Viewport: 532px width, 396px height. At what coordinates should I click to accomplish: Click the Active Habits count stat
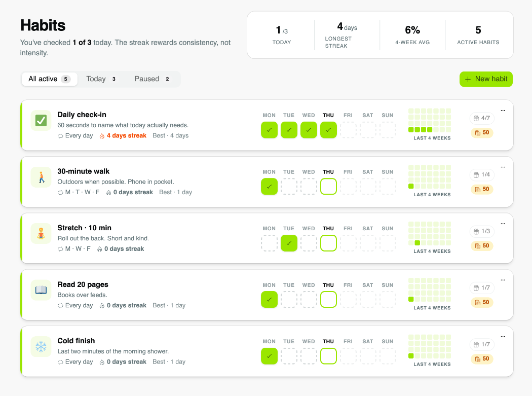478,35
